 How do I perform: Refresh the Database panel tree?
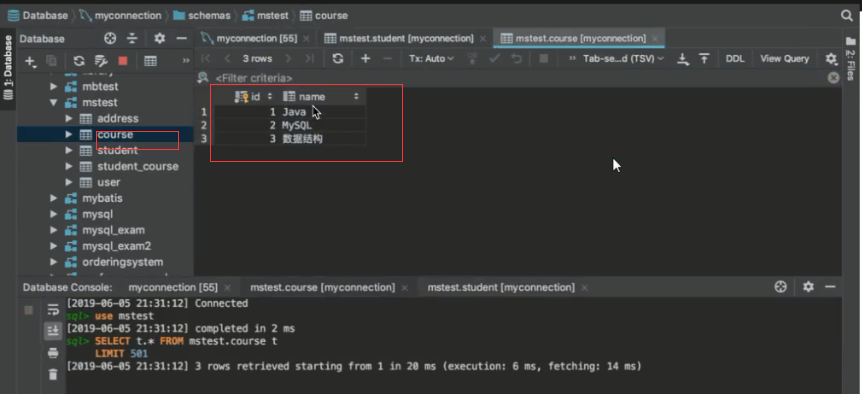coord(79,61)
